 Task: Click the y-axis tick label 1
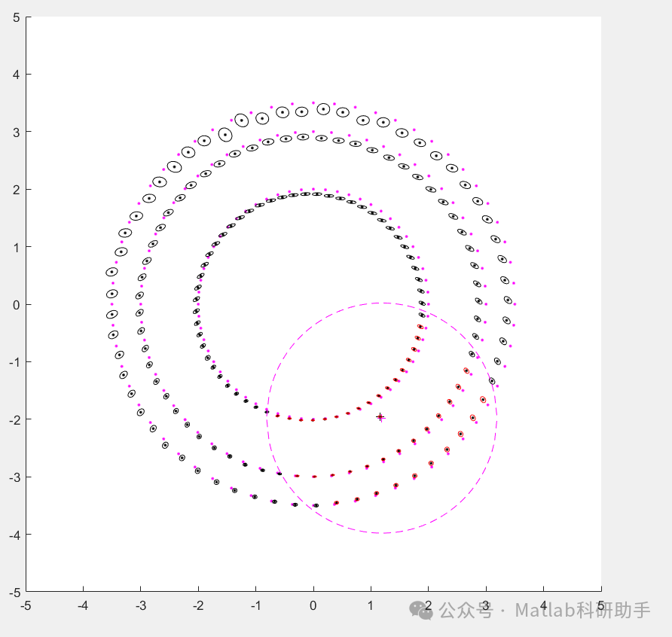coord(17,248)
